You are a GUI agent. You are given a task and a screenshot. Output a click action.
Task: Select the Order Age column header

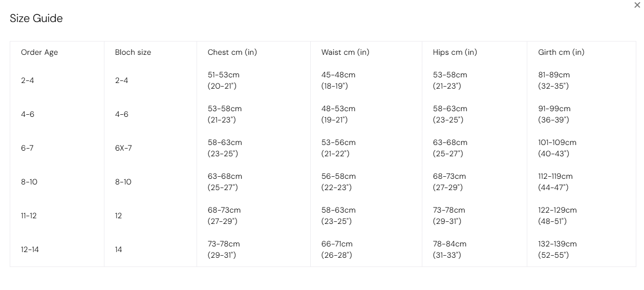[x=39, y=52]
